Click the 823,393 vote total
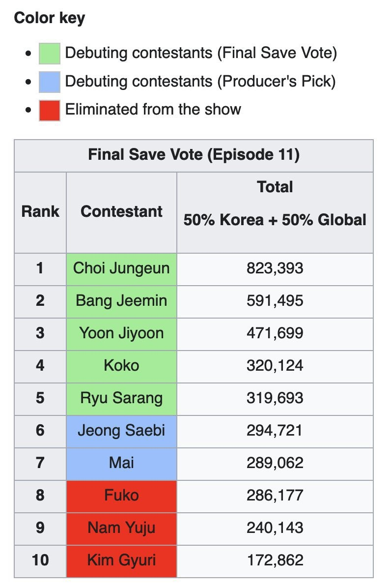390x588 pixels. 275,268
